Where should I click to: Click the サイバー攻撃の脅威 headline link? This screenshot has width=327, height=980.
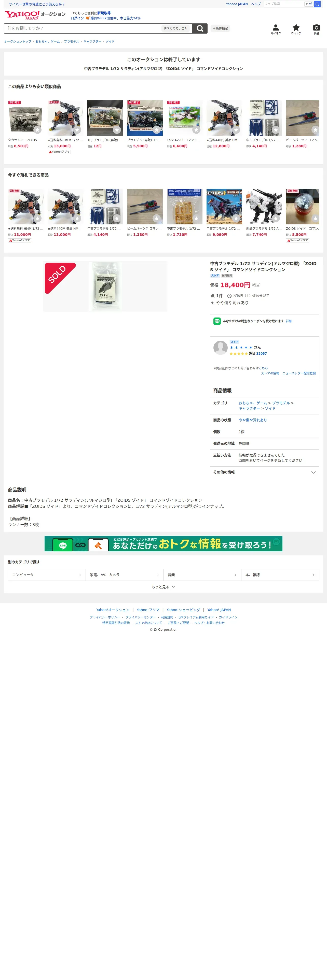[36, 4]
